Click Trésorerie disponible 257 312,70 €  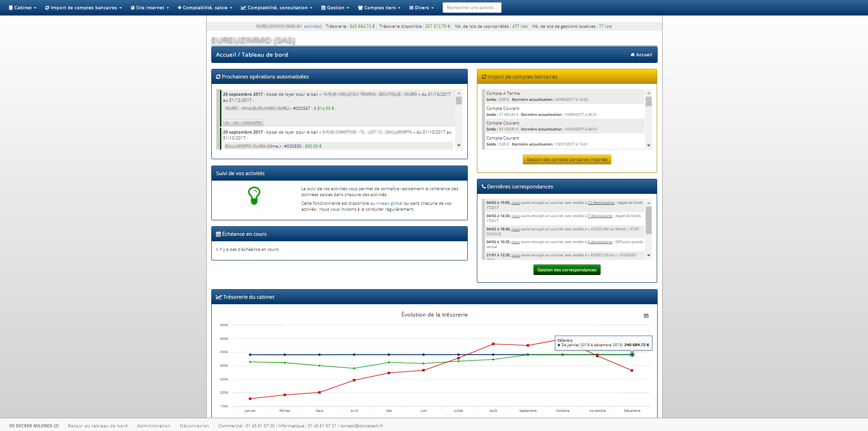(x=438, y=26)
